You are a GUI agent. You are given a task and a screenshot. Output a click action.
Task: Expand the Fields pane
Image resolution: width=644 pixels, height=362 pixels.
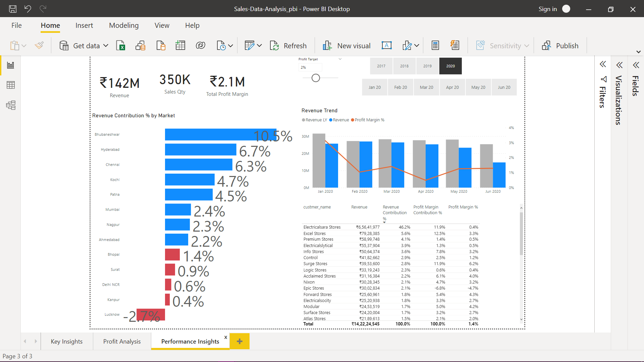coord(636,65)
